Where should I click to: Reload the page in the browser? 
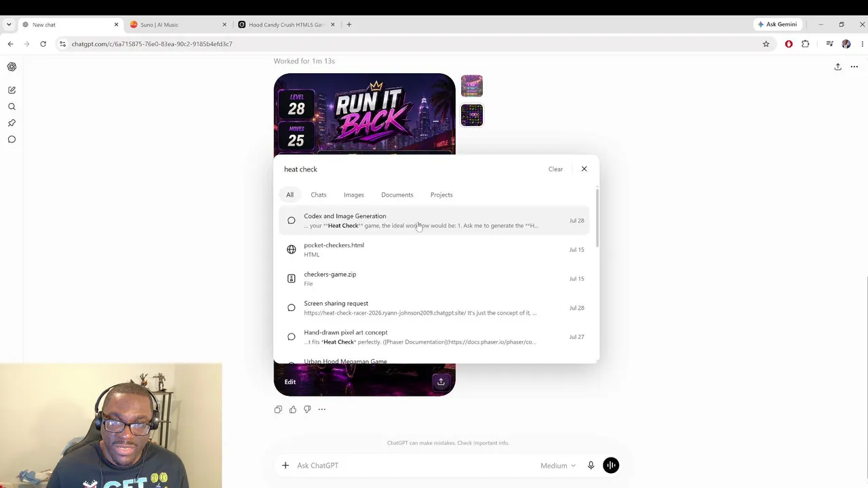[43, 44]
